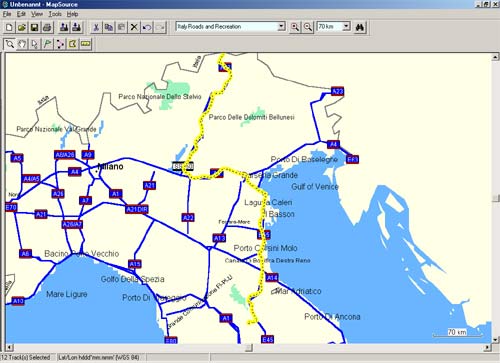Select the Zoom tool in the tools toolbar
Image resolution: width=500 pixels, height=363 pixels.
coord(10,44)
